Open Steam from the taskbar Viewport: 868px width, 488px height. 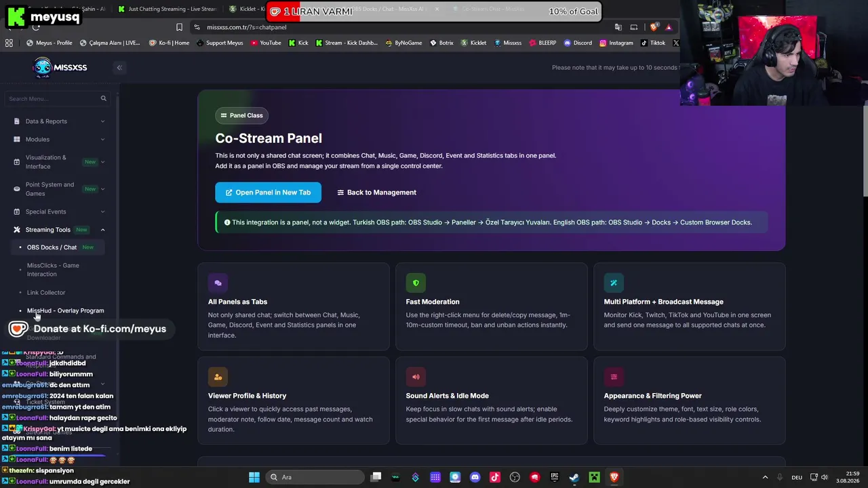coord(574,477)
